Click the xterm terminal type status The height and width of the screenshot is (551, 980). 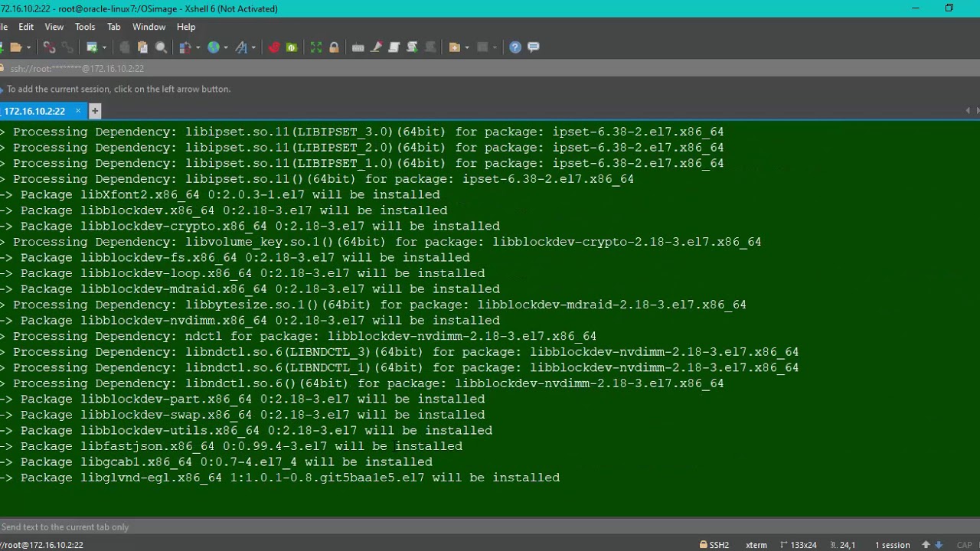coord(756,545)
